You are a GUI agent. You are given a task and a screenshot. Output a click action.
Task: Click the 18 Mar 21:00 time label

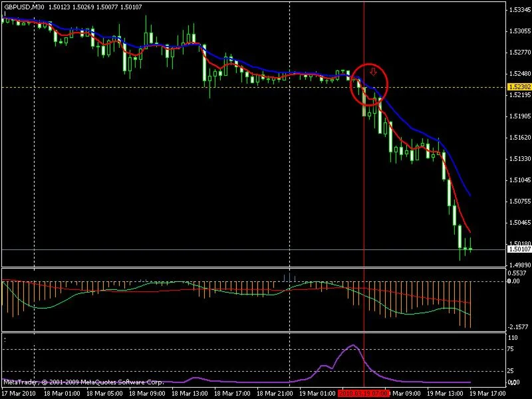[275, 394]
